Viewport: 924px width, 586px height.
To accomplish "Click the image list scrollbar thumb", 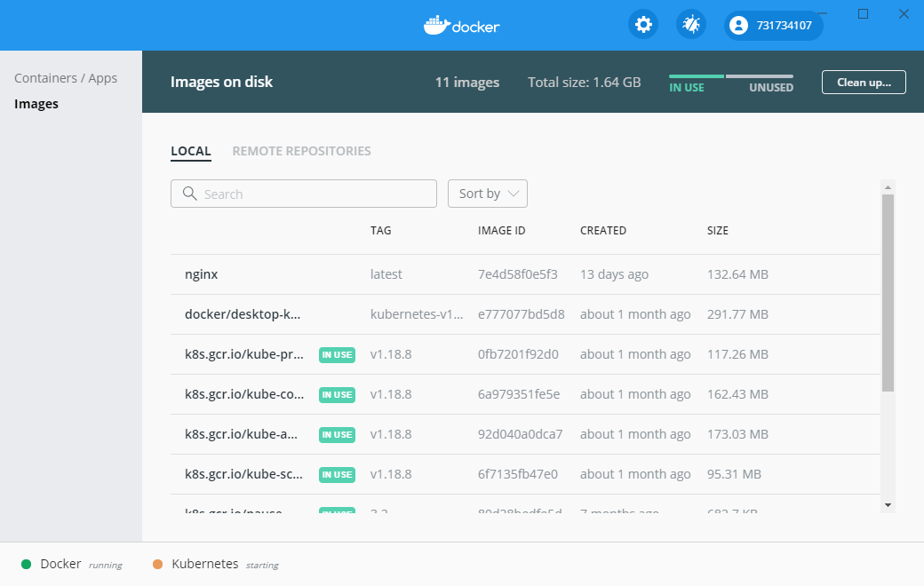I will [888, 293].
